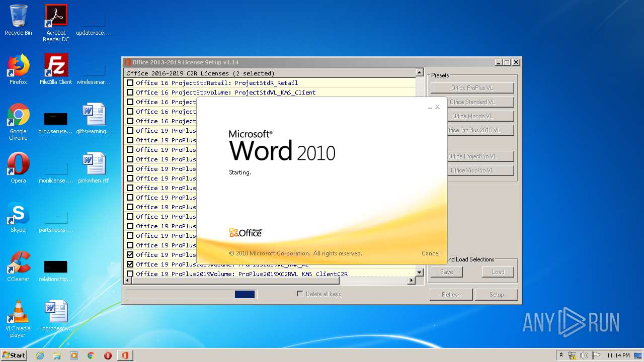Select the updaterace desktop file
The image size is (644, 362).
click(94, 24)
